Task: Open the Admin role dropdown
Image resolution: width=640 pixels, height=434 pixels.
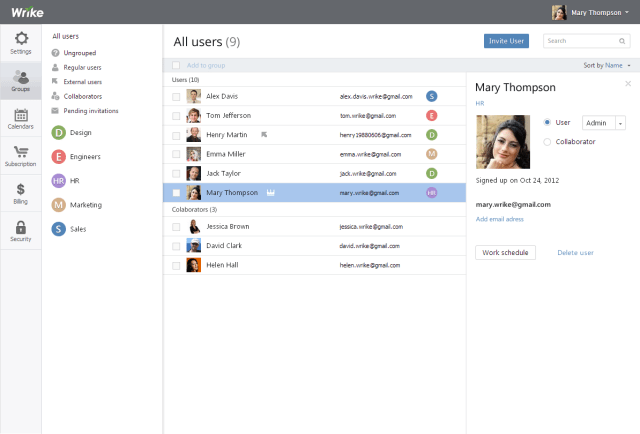Action: 604,123
